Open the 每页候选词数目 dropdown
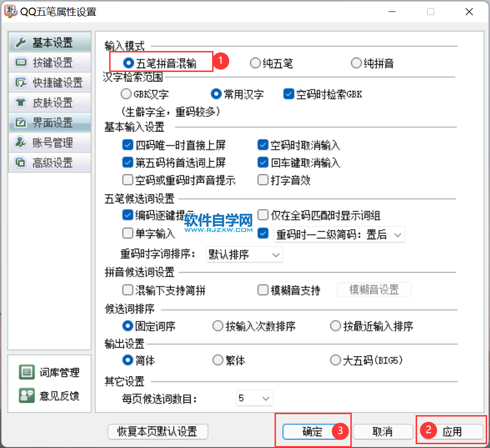Screen dimensions: 490x448 tap(255, 398)
